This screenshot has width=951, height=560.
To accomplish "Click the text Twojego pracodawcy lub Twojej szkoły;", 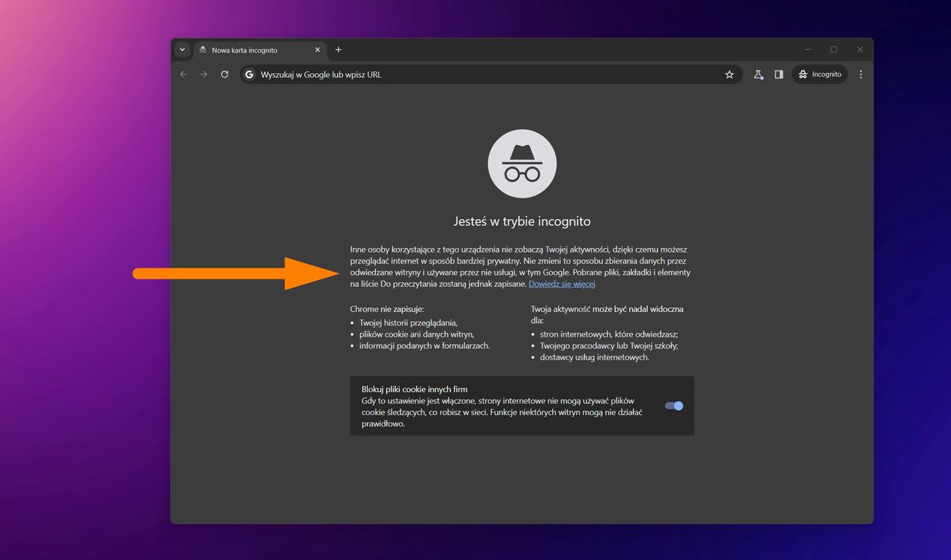I will [x=609, y=345].
